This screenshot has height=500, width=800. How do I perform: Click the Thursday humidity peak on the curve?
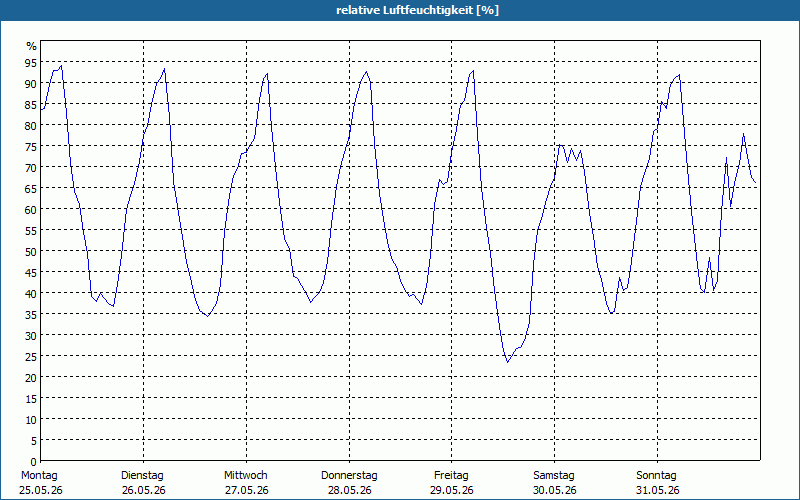click(366, 72)
